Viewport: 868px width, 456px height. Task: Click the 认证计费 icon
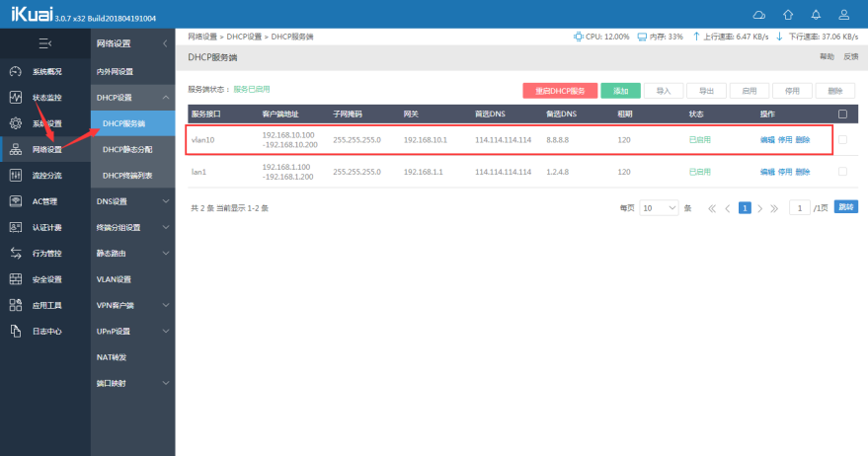coord(16,227)
